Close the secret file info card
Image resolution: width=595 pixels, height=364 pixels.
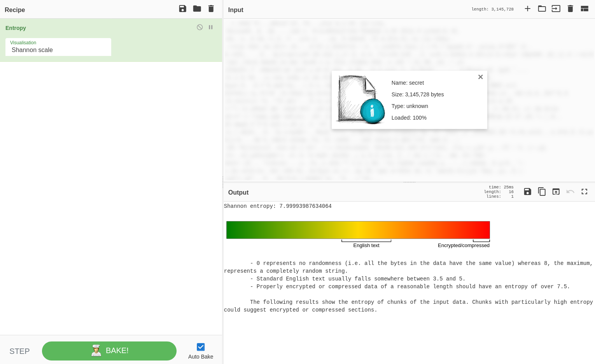coord(481,77)
